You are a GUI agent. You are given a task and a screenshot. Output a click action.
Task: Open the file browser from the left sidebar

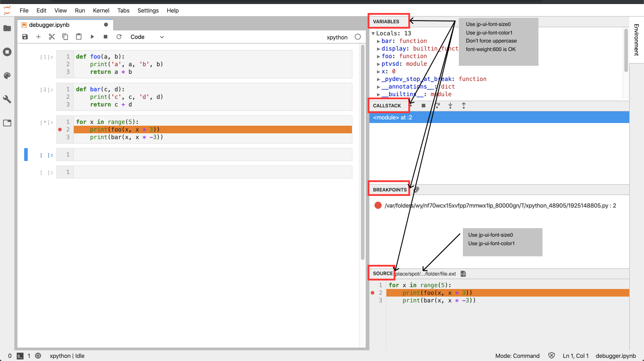click(7, 28)
